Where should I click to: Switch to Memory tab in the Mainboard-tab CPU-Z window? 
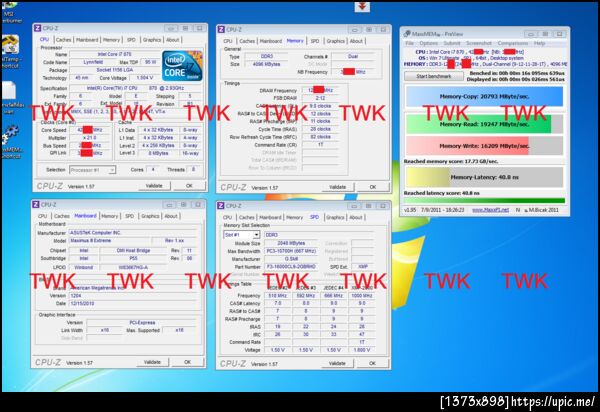pos(109,216)
